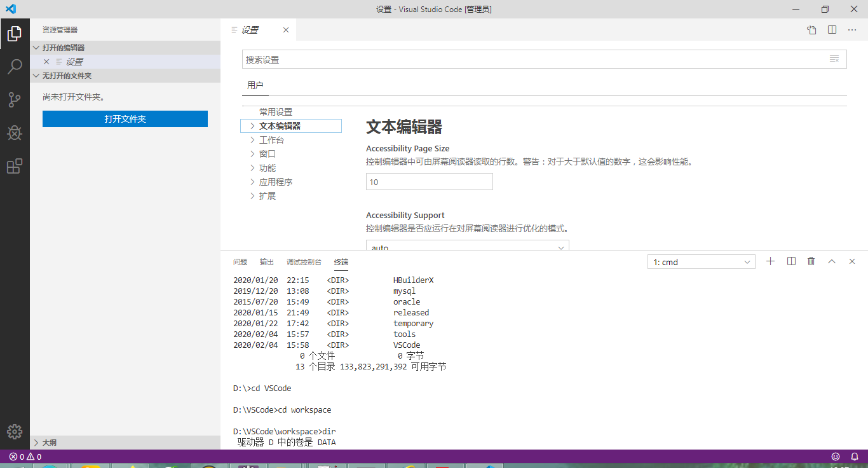
Task: Click the 文本编辑器 settings heading
Action: coord(404,127)
